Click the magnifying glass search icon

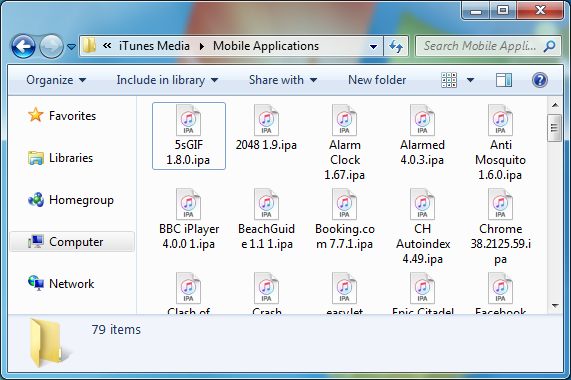tap(549, 46)
